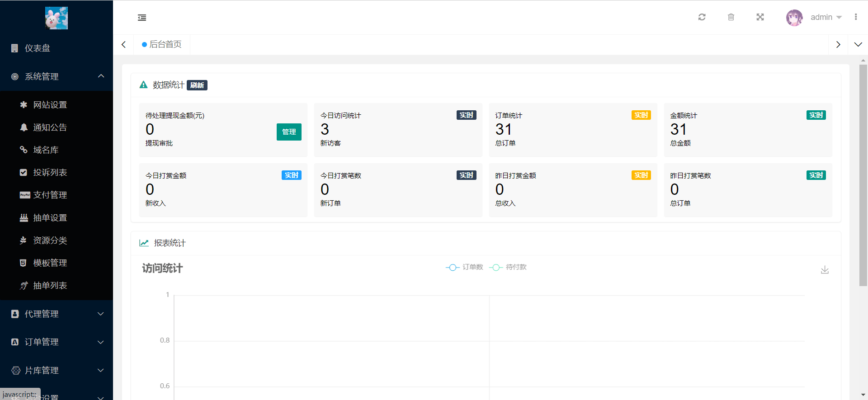The image size is (868, 400).
Task: Expand the 订单管理 menu group
Action: [57, 342]
